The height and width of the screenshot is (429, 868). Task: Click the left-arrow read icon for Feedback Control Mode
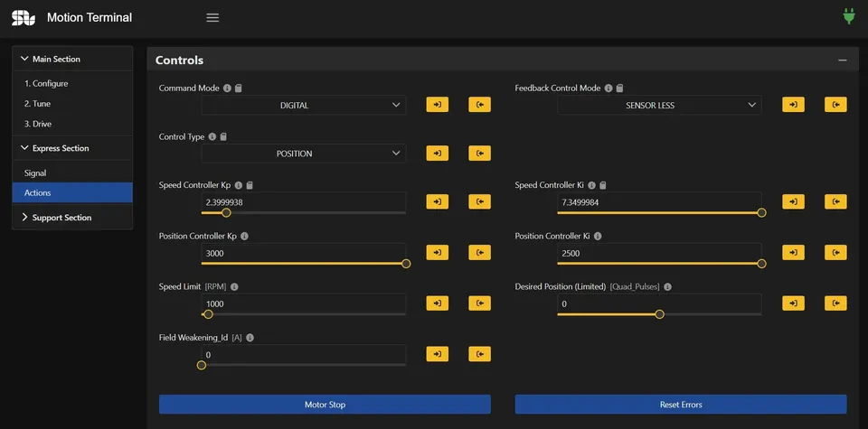coord(835,105)
